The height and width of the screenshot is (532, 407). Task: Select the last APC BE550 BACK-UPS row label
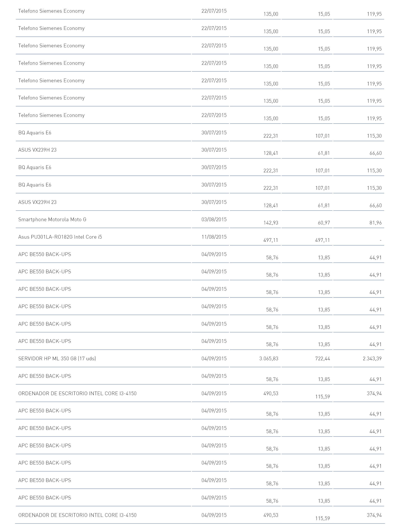(45, 498)
